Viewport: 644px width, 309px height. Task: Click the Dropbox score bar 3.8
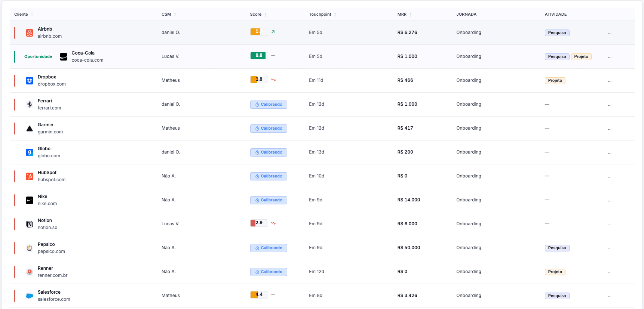coord(259,80)
